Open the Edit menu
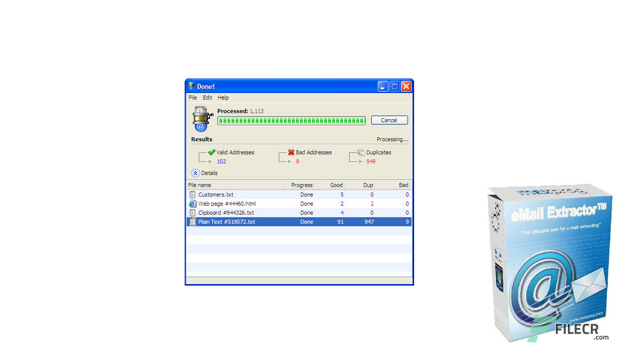The width and height of the screenshot is (644, 362). pyautogui.click(x=207, y=98)
